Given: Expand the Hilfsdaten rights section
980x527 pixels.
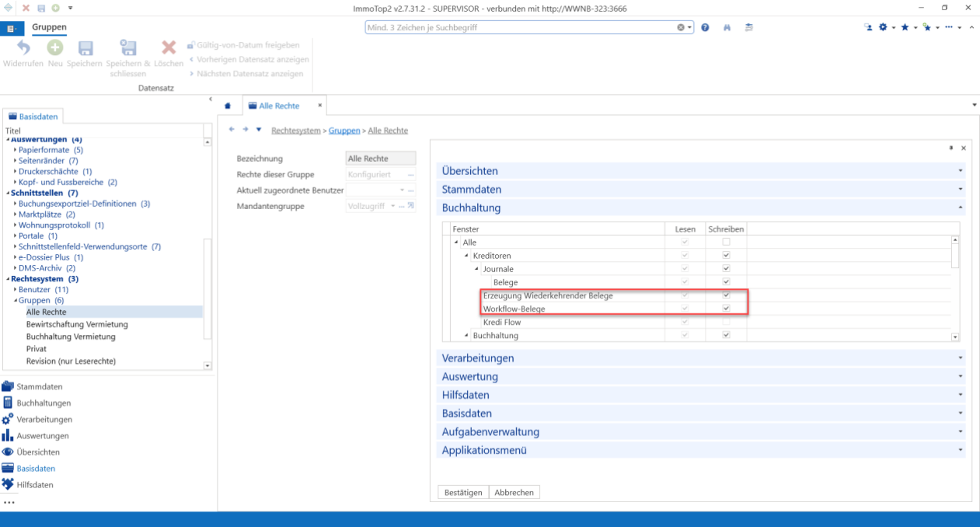Looking at the screenshot, I should [700, 395].
